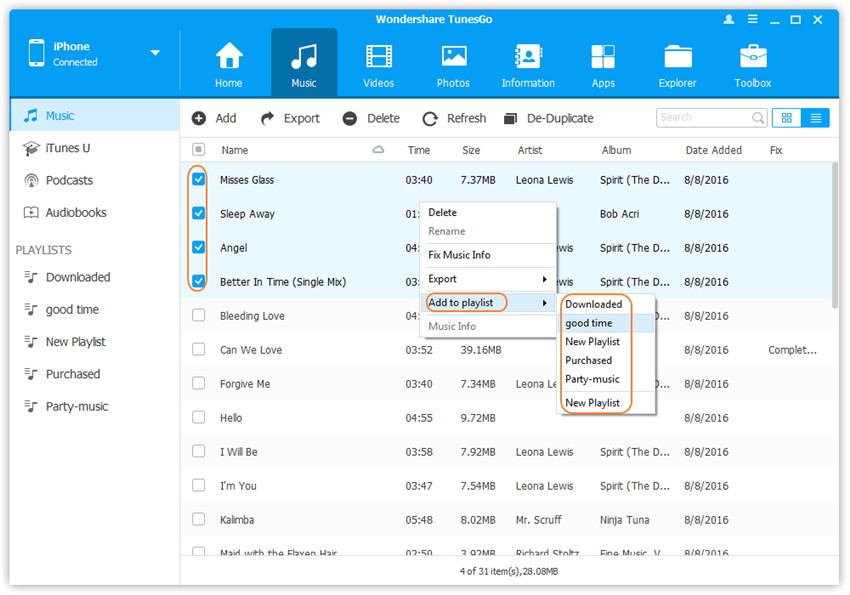Switch to list view
Image resolution: width=850 pixels, height=595 pixels.
[815, 118]
